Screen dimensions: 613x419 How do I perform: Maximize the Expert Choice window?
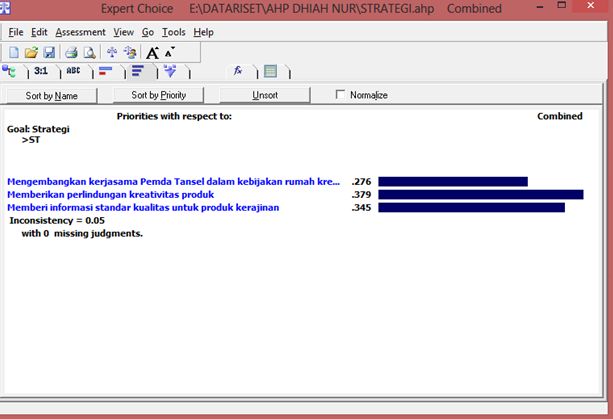(562, 5)
